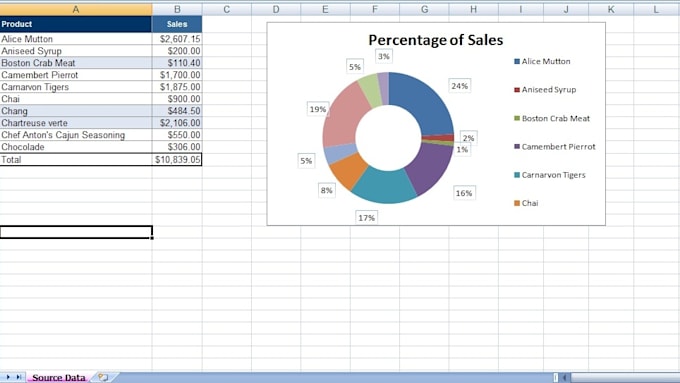Select the Percentage of Sales chart title

point(435,40)
